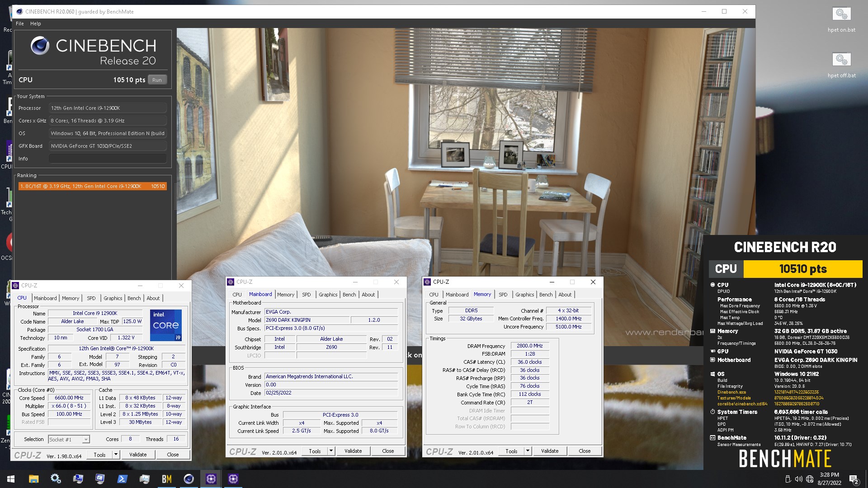Click Validate in left CPU-Z window

[x=138, y=455]
